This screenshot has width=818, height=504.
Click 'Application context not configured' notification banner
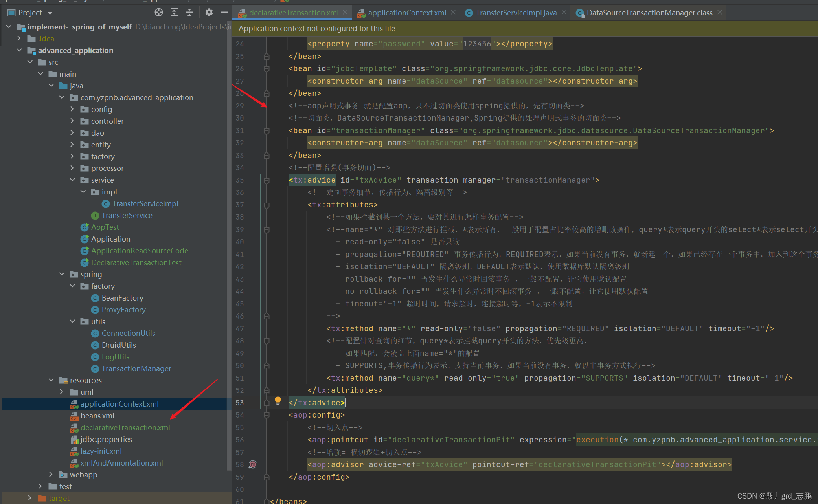(x=317, y=28)
